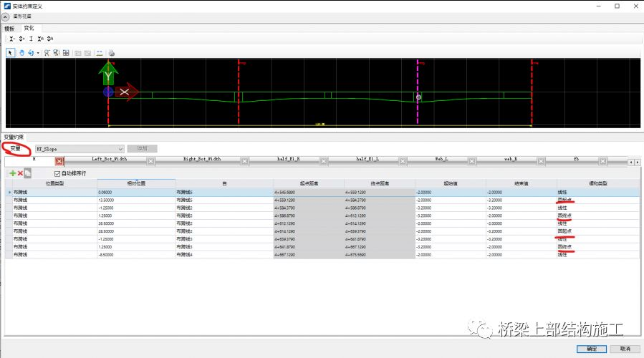Click the blue origin marker in graph
This screenshot has width=644, height=358.
(x=108, y=92)
